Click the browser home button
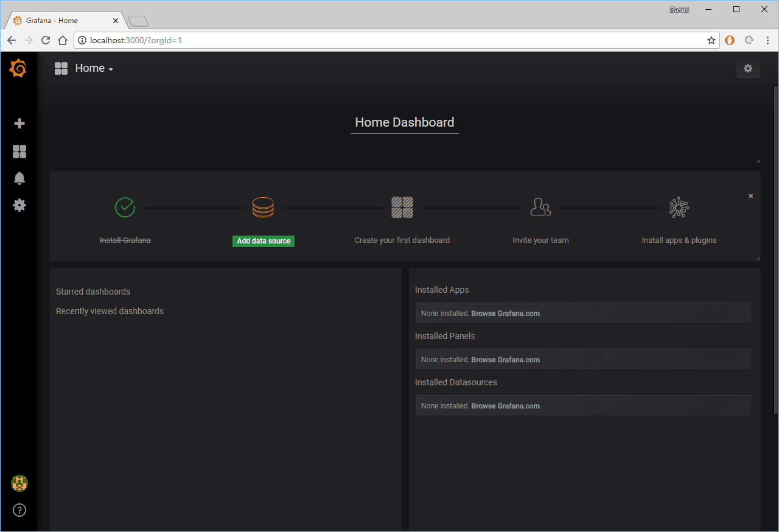The image size is (779, 532). [63, 40]
